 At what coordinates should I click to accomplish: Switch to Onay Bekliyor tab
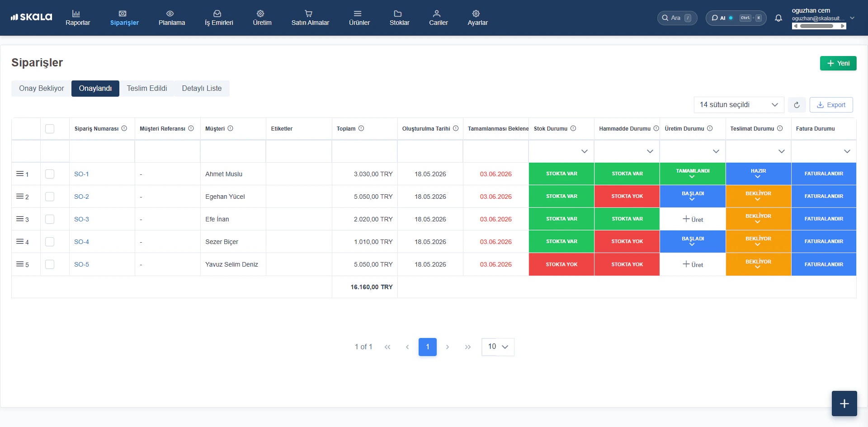coord(42,89)
